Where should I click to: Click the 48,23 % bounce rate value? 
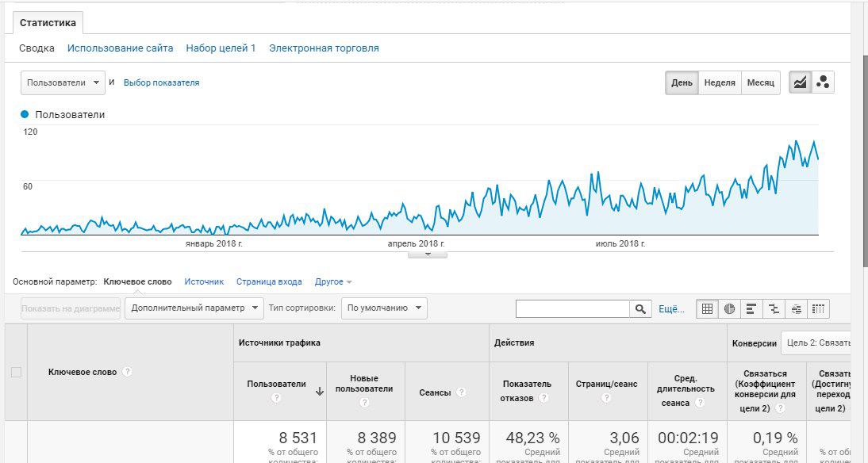coord(532,438)
